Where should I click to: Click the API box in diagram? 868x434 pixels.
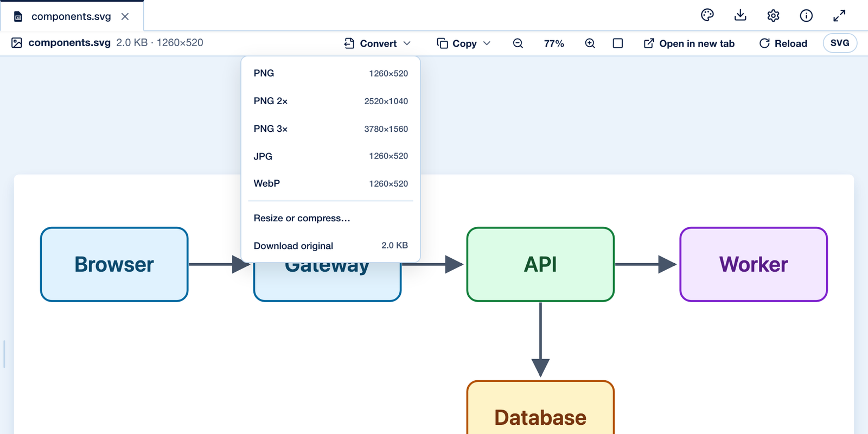click(540, 264)
